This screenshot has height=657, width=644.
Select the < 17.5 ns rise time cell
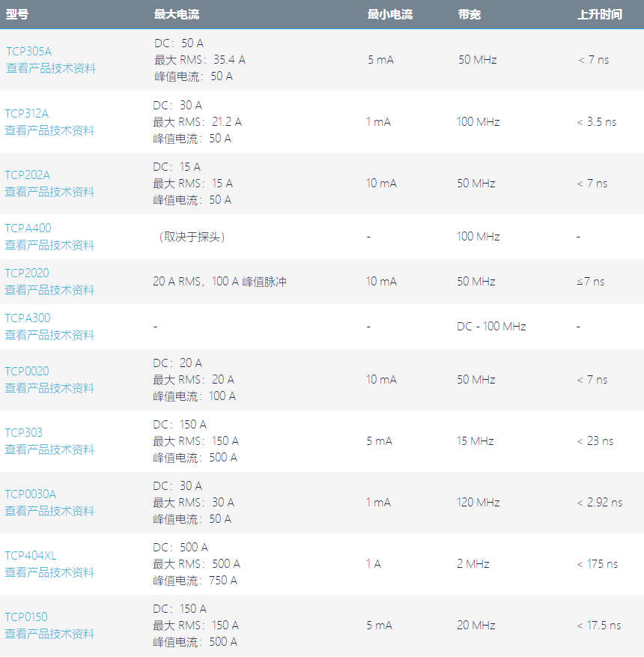point(599,626)
